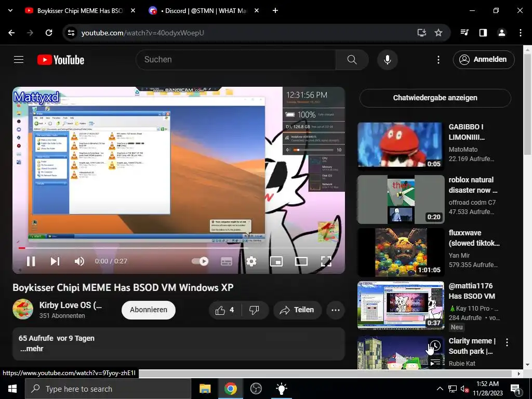Open GABIBBO I LIMONIIII video thumbnail
The image size is (532, 399).
[x=401, y=145]
